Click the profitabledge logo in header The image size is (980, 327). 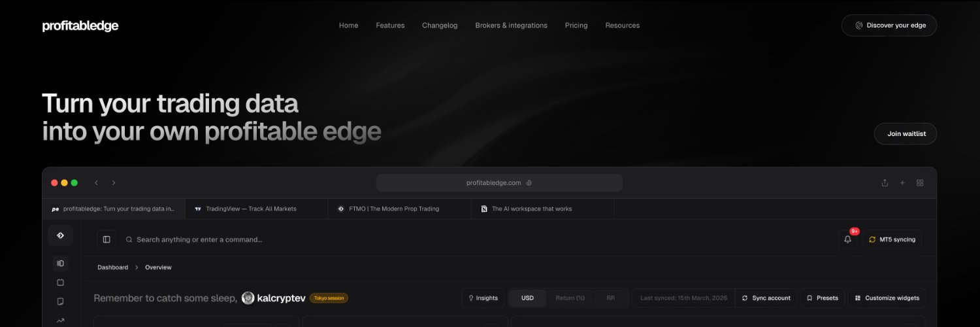80,26
